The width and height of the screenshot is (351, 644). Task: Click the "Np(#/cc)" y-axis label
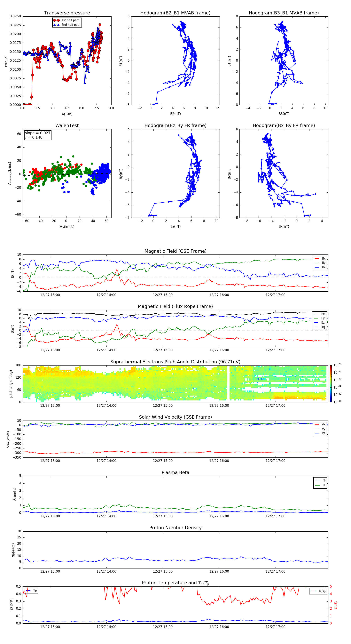tap(13, 550)
